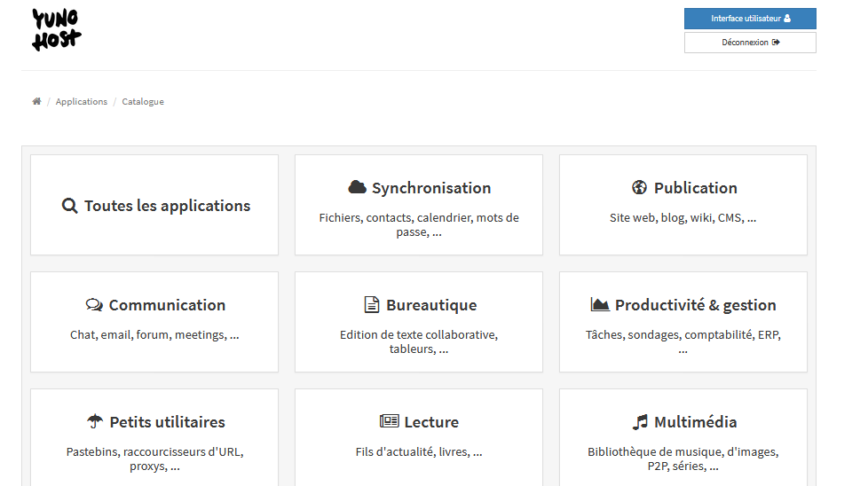Click the chat bubbles icon beside Communication
Screen dimensions: 868x486
tap(94, 305)
